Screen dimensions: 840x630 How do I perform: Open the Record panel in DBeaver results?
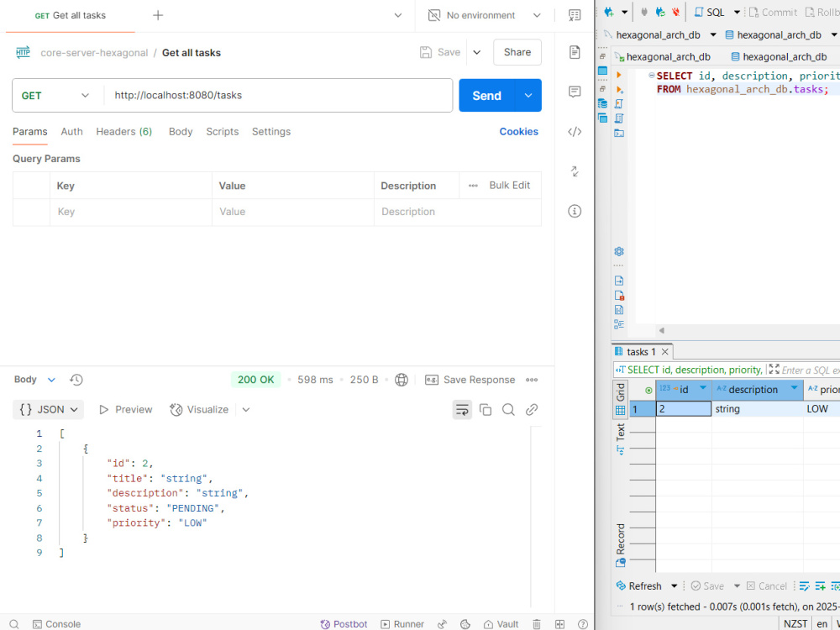[621, 545]
